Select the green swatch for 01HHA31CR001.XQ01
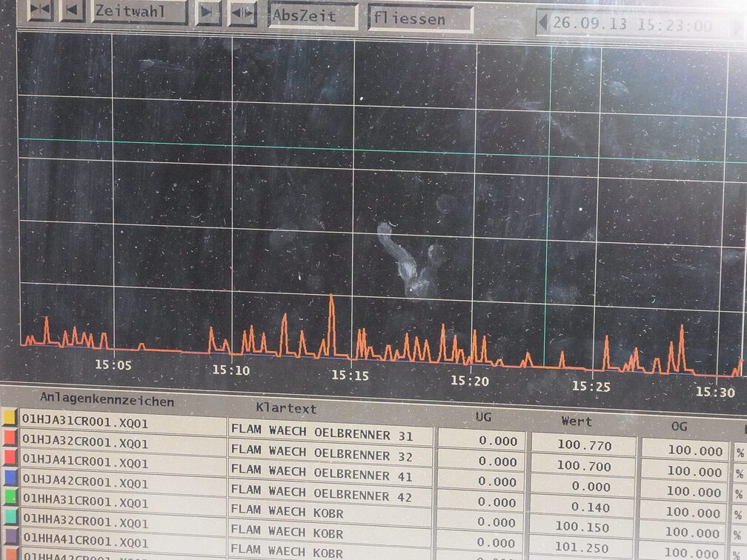The width and height of the screenshot is (747, 560). coord(10,498)
